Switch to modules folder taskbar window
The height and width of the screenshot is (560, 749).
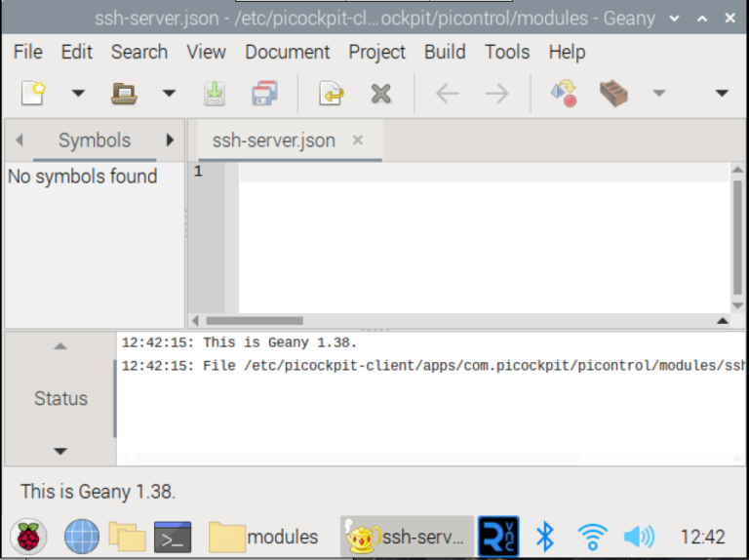[x=263, y=537]
